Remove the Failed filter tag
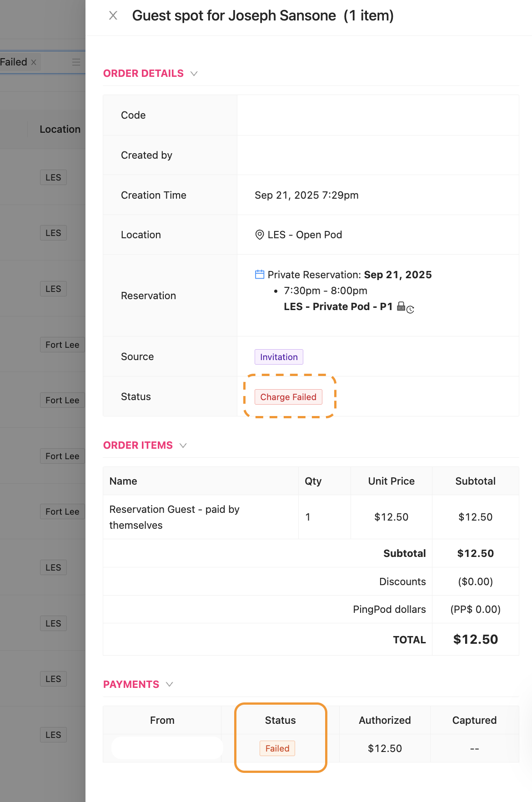The width and height of the screenshot is (532, 802). click(x=34, y=62)
